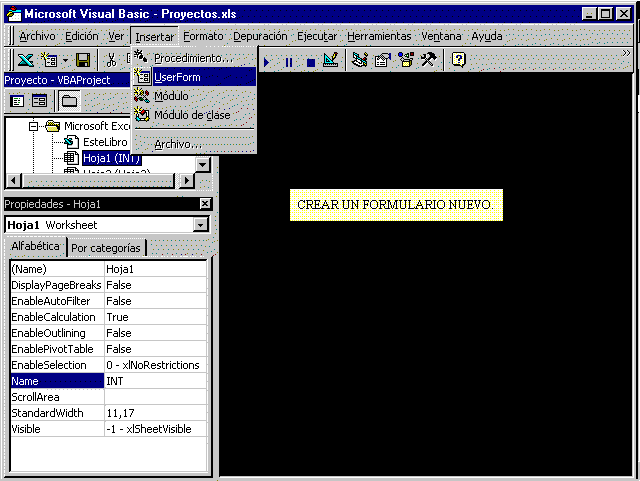Choose Módulo from Insertar menu
Viewport: 640px width, 481px height.
tap(194, 96)
